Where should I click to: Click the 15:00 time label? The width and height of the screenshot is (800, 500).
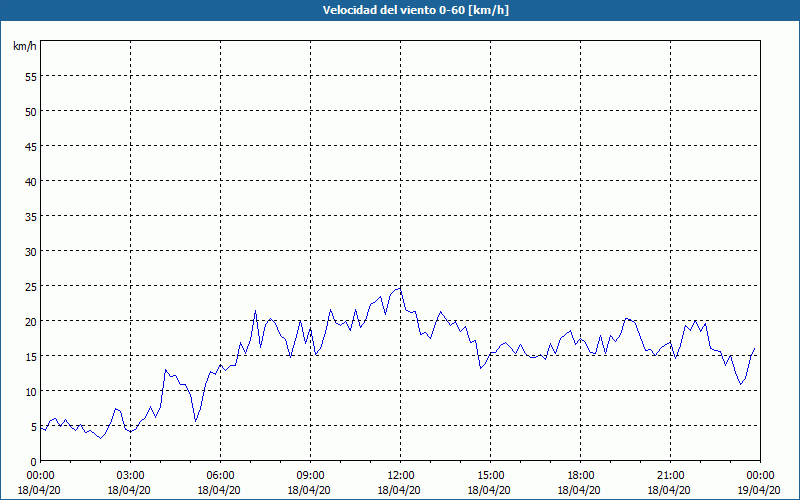490,476
